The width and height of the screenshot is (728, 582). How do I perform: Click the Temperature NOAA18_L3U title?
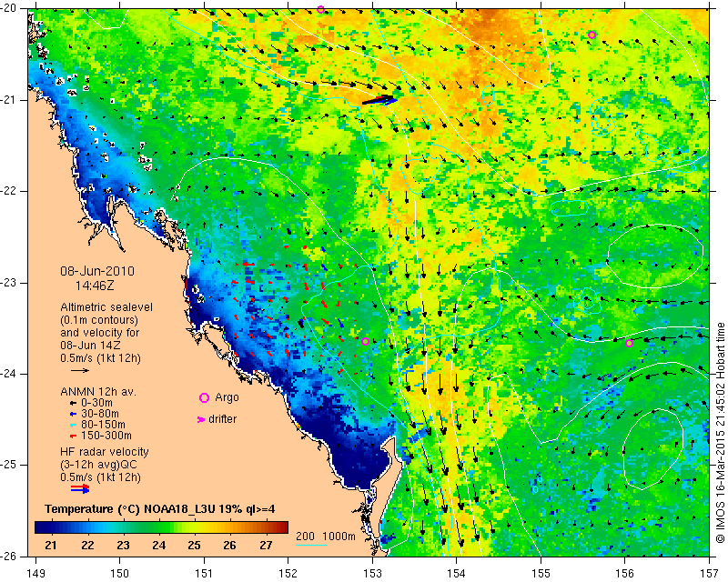[x=160, y=509]
